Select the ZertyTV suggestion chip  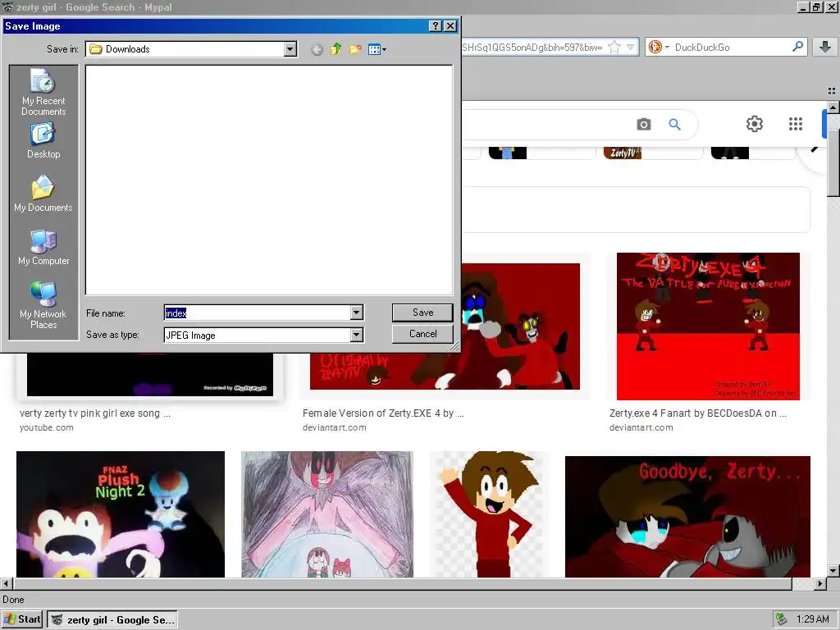pos(653,153)
